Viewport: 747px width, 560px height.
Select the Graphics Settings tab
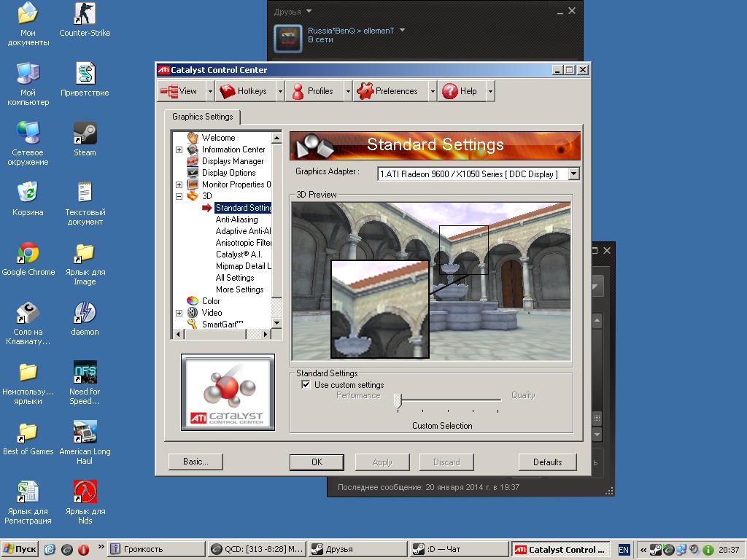coord(203,117)
